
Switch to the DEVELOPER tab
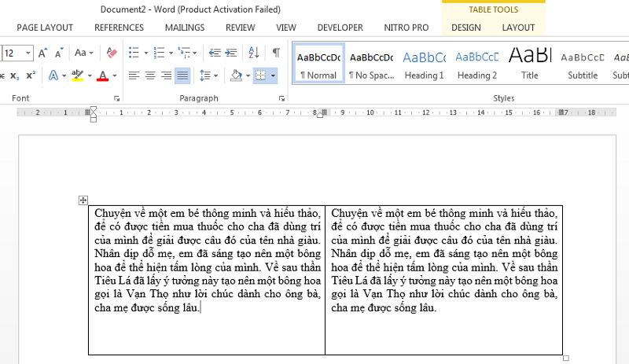click(340, 28)
